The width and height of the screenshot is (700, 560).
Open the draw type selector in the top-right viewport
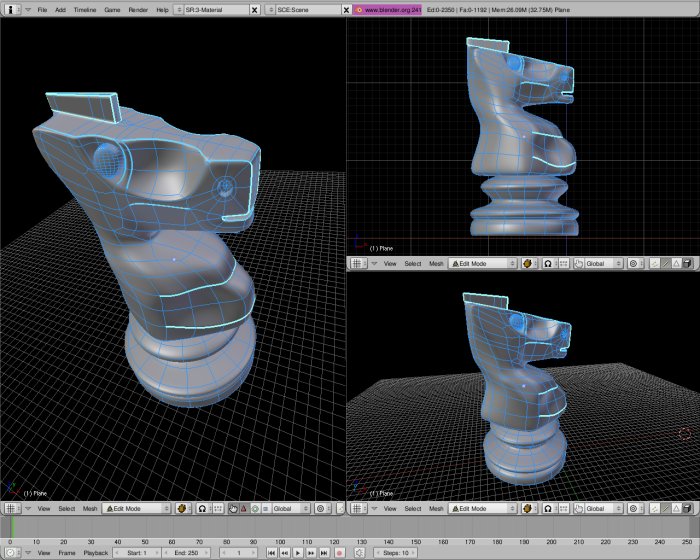[x=528, y=263]
